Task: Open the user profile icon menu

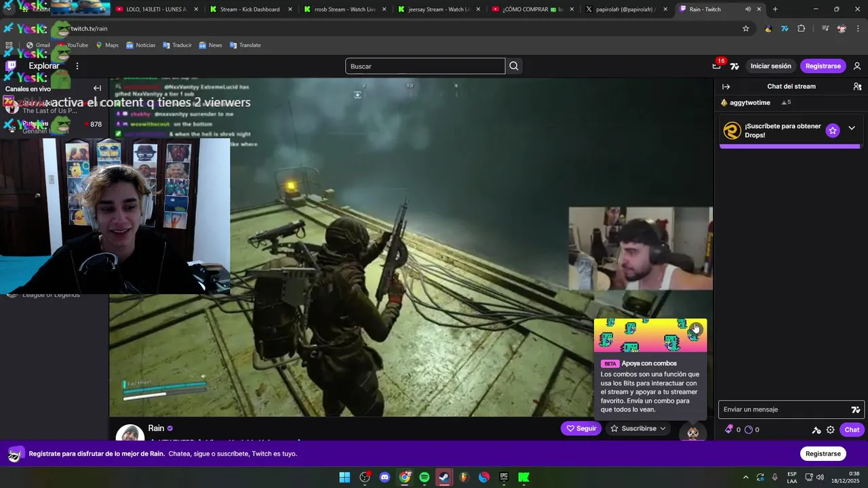Action: [857, 66]
